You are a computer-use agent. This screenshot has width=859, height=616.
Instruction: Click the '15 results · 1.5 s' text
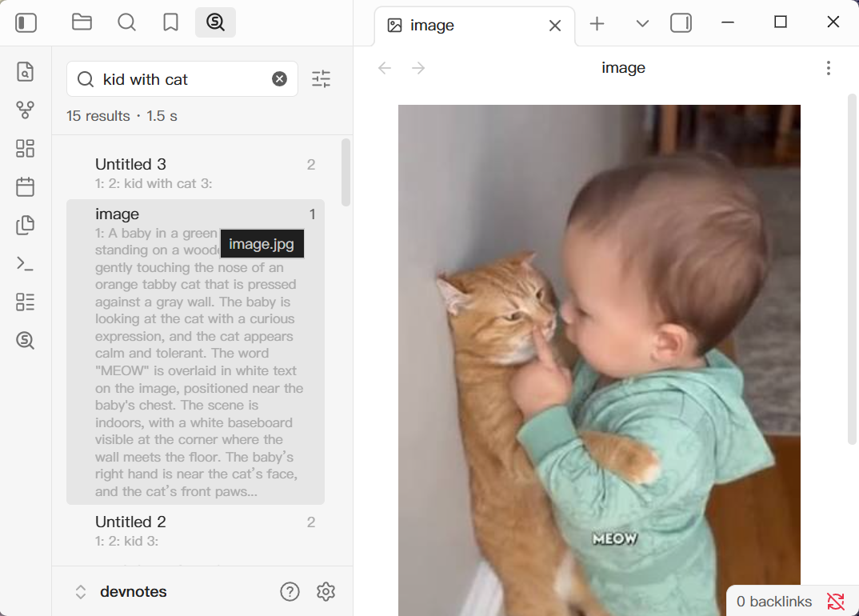(x=122, y=116)
